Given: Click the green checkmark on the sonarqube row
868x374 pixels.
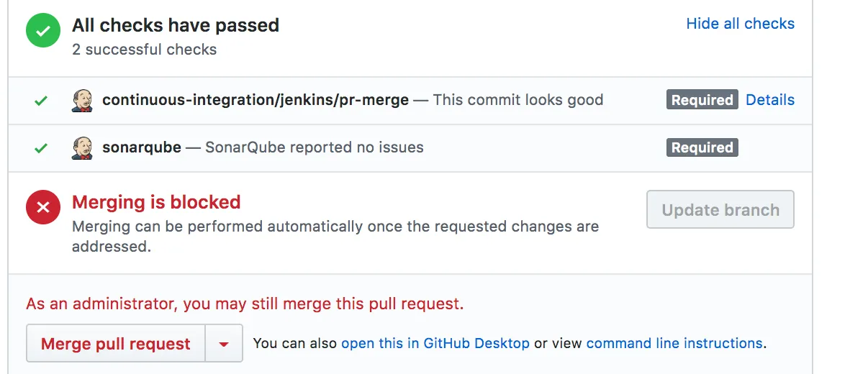Looking at the screenshot, I should pos(41,148).
